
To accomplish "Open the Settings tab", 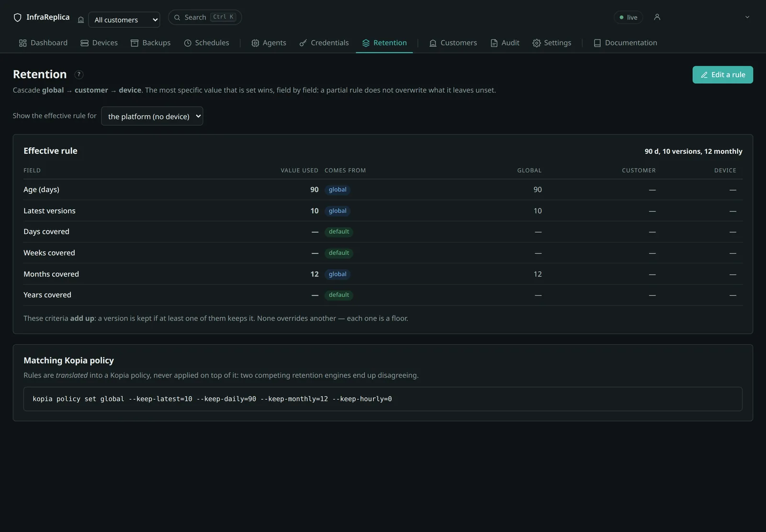I will point(552,43).
